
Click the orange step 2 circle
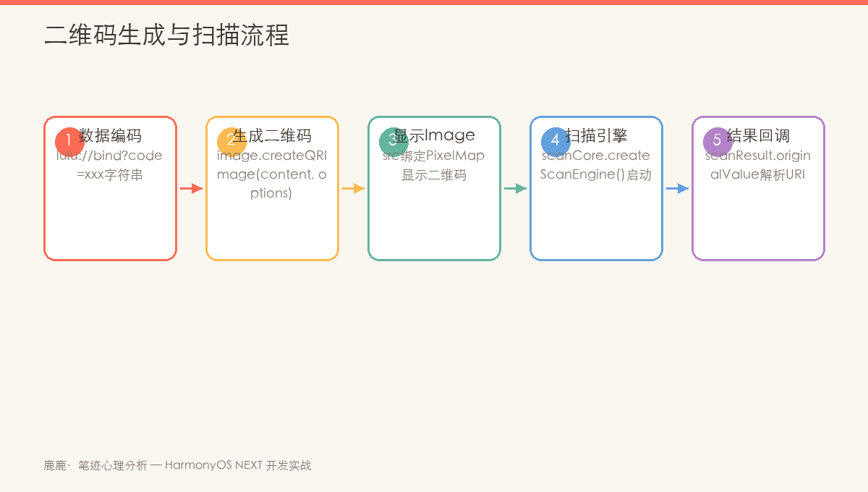tap(231, 140)
